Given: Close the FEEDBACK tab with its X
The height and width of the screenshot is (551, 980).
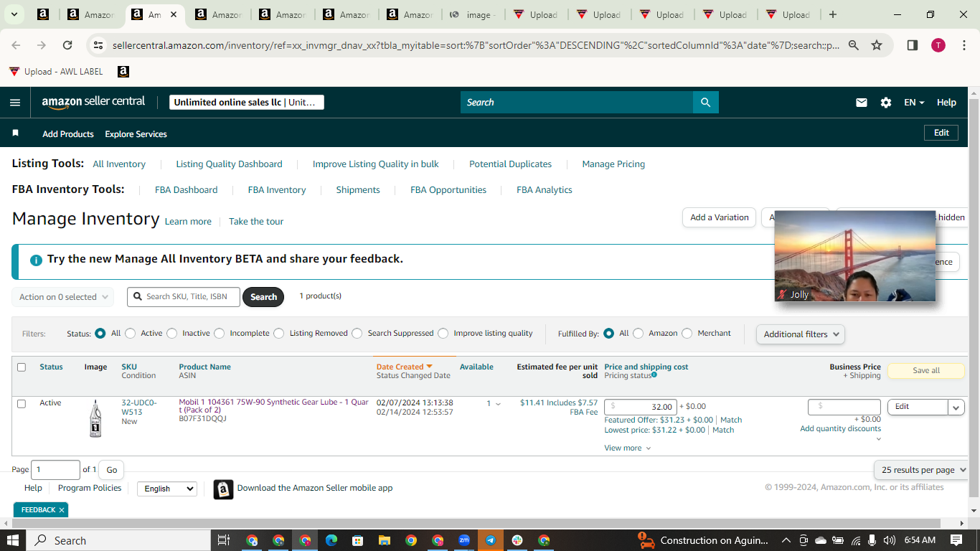Looking at the screenshot, I should 62,510.
